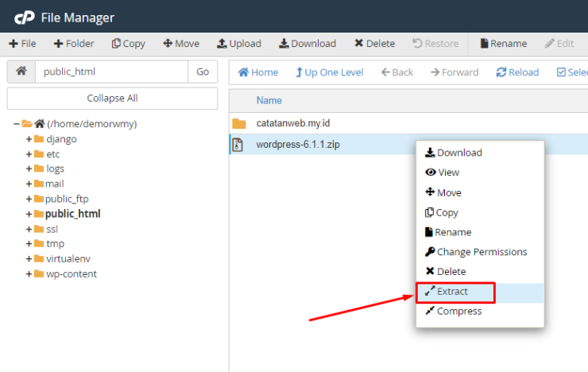Select public_html in the folder tree
This screenshot has height=372, width=588.
click(x=73, y=214)
